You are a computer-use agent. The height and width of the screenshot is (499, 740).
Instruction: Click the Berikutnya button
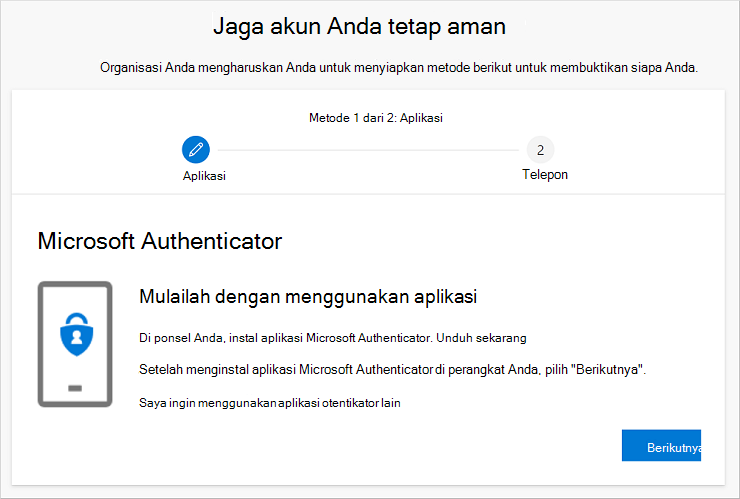pyautogui.click(x=661, y=445)
